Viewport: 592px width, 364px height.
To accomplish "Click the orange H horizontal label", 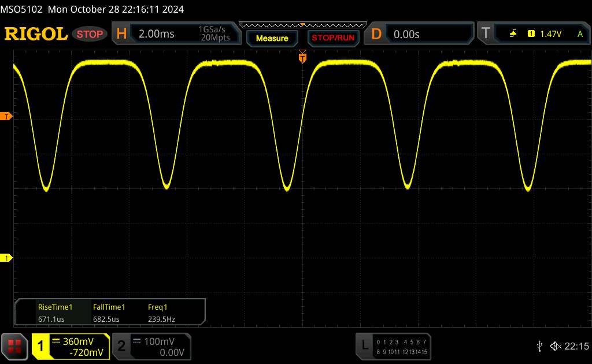I will [121, 34].
